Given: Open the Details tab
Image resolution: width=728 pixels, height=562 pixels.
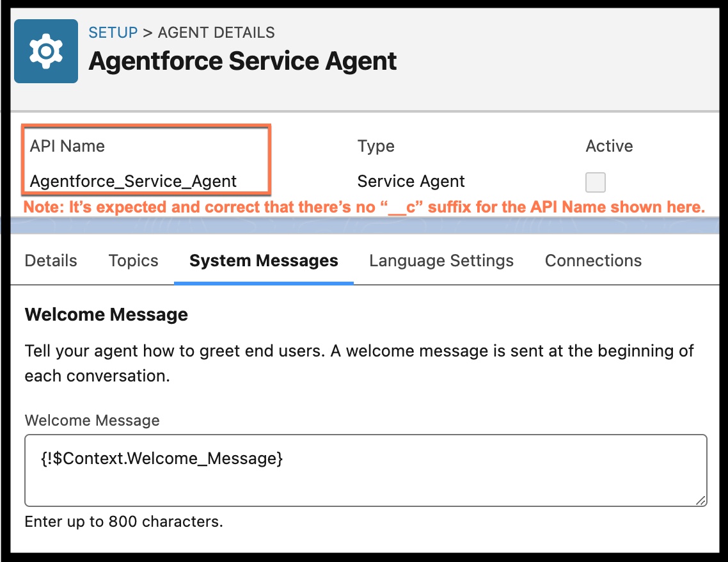Looking at the screenshot, I should pos(51,261).
